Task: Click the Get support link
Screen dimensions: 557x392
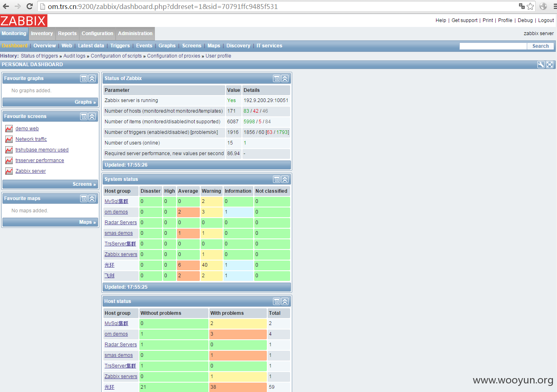Action: point(464,20)
